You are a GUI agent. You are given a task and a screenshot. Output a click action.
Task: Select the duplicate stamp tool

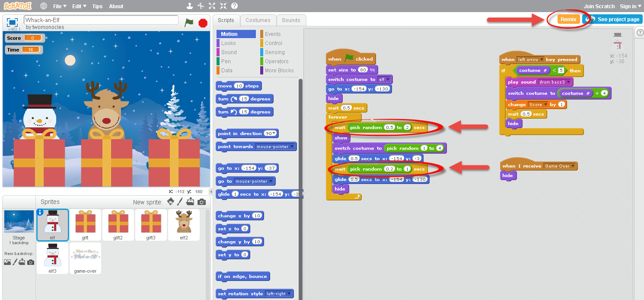(189, 6)
